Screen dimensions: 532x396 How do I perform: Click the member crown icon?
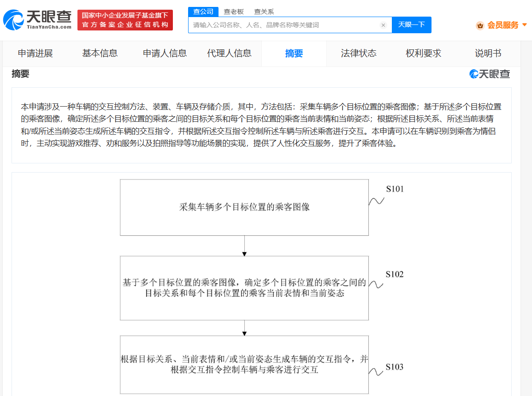coord(480,25)
